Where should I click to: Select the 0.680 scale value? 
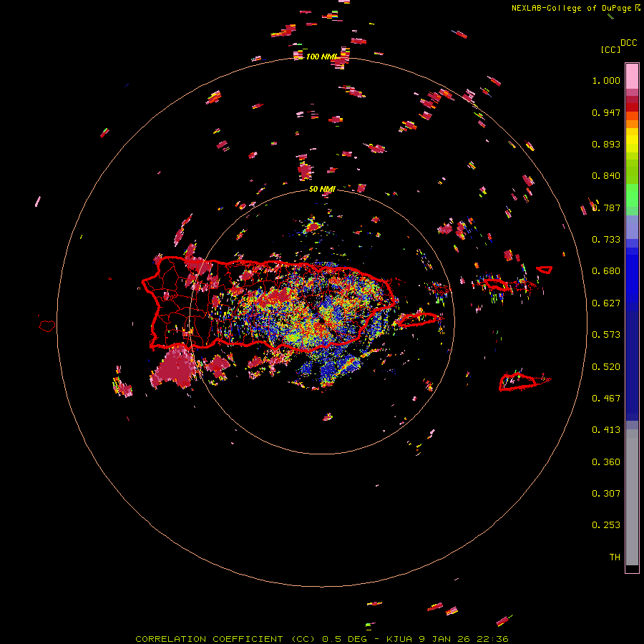coord(606,271)
